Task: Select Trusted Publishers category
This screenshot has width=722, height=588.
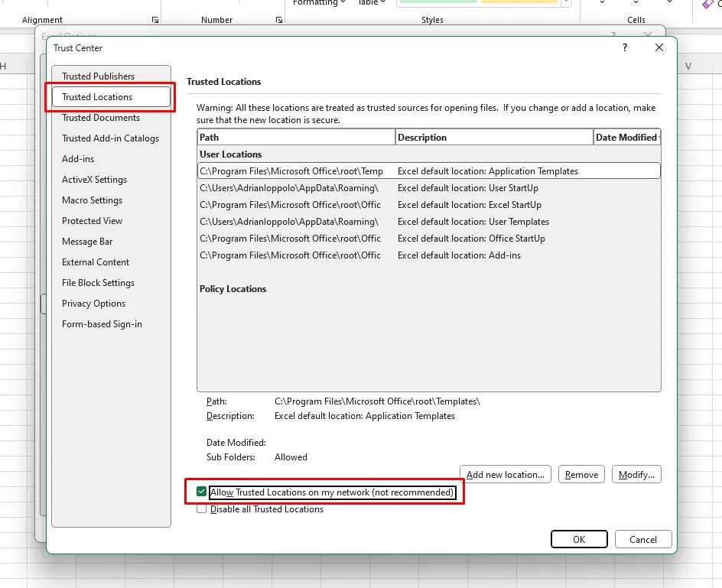Action: [98, 76]
